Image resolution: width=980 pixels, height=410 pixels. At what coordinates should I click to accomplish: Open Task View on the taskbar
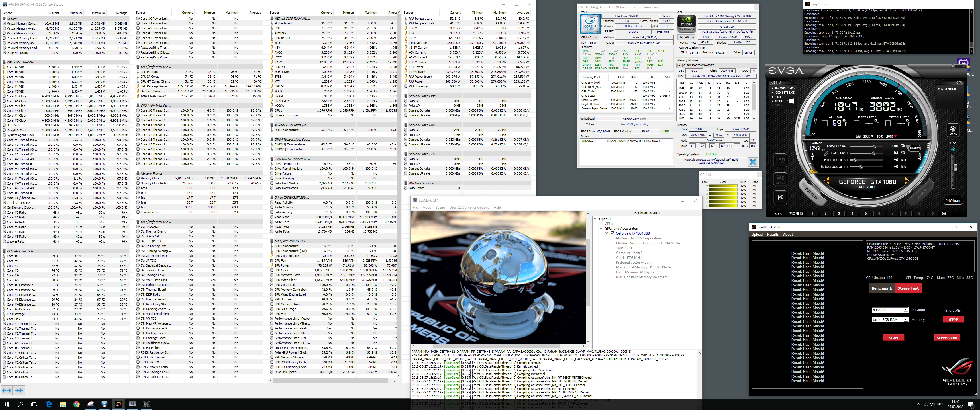(x=34, y=404)
